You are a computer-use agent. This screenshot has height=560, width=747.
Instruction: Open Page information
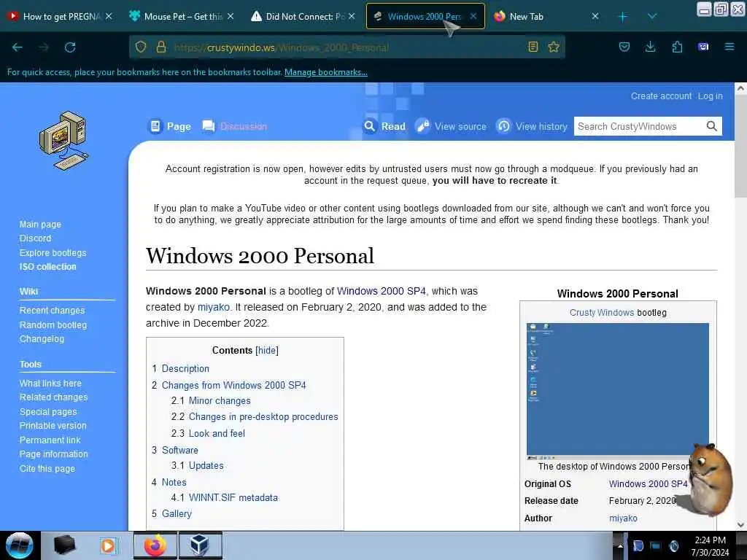point(53,454)
